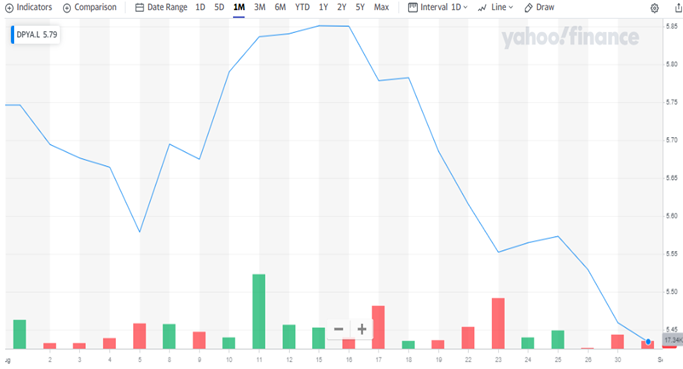Image resolution: width=683 pixels, height=369 pixels.
Task: Click the blue last-price dot on line
Action: click(648, 342)
